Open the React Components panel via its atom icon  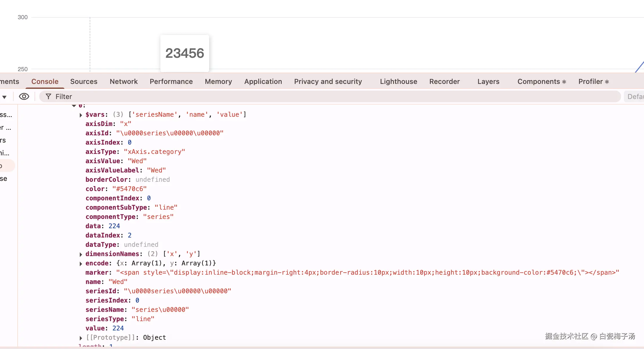pyautogui.click(x=564, y=82)
